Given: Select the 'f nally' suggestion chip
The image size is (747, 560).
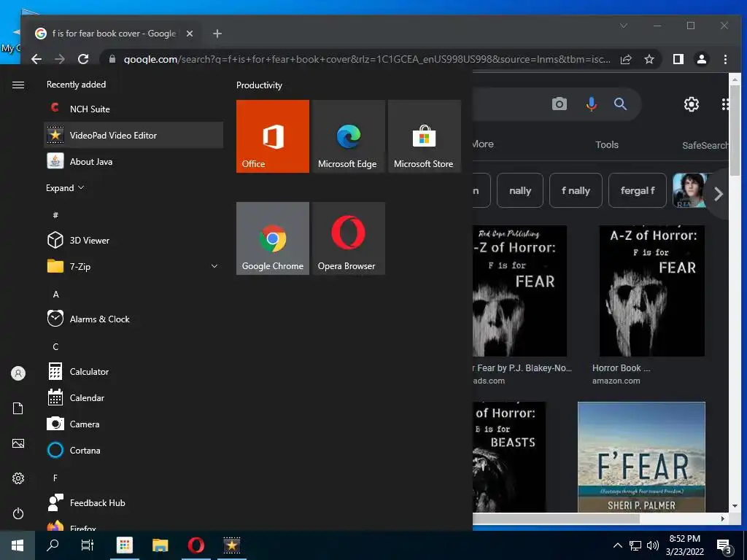Looking at the screenshot, I should [576, 190].
